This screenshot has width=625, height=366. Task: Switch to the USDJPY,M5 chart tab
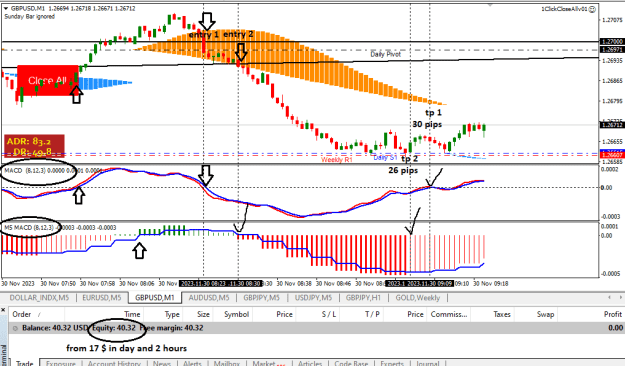coord(313,298)
